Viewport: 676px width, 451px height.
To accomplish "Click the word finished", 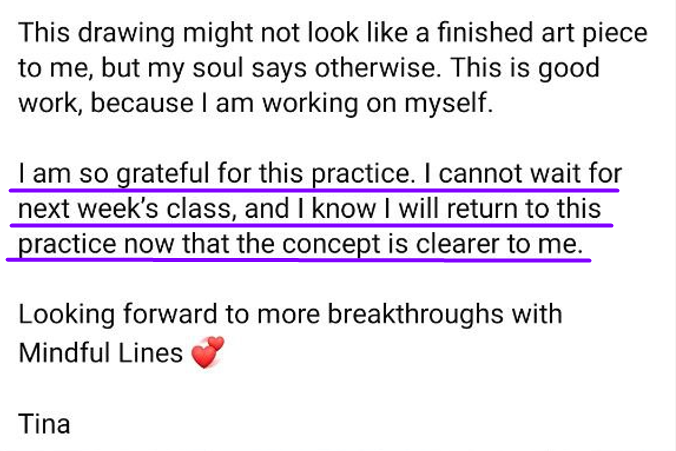I will (485, 33).
